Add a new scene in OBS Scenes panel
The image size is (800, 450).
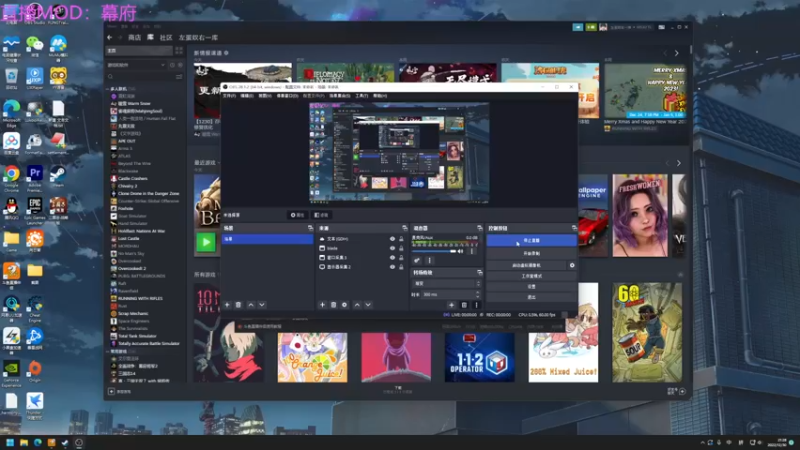(227, 305)
